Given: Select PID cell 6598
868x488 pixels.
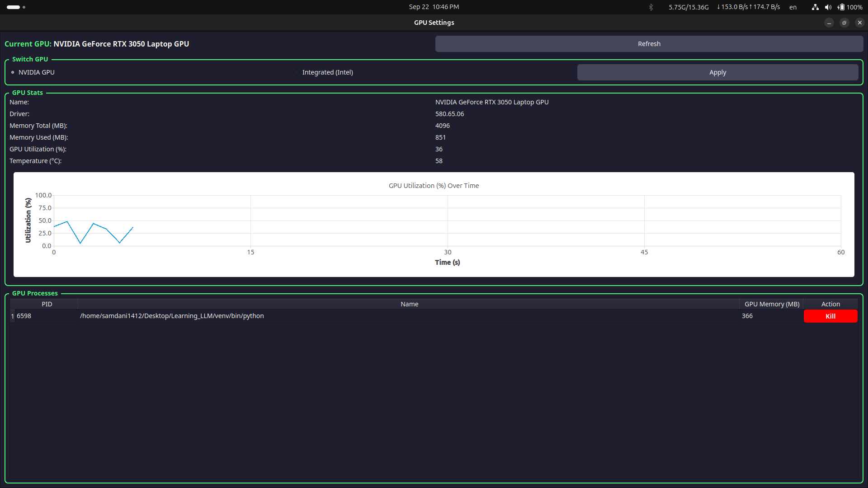Looking at the screenshot, I should pyautogui.click(x=47, y=316).
